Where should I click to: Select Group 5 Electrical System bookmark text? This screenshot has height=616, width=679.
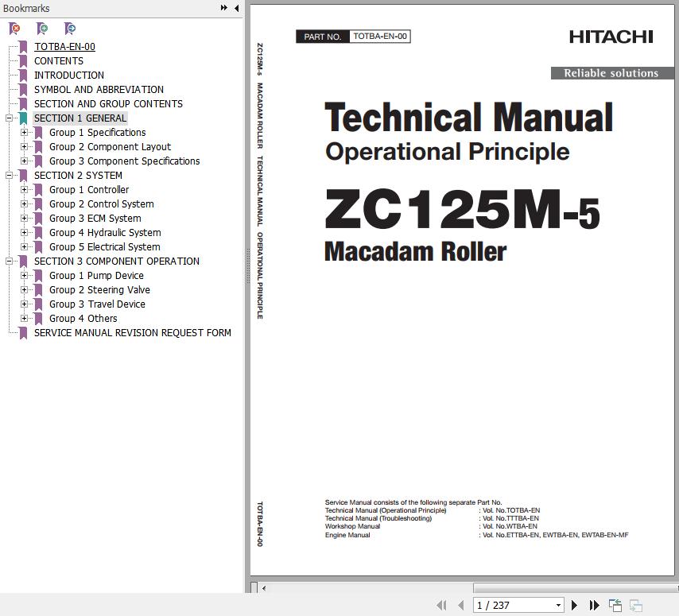pos(104,246)
